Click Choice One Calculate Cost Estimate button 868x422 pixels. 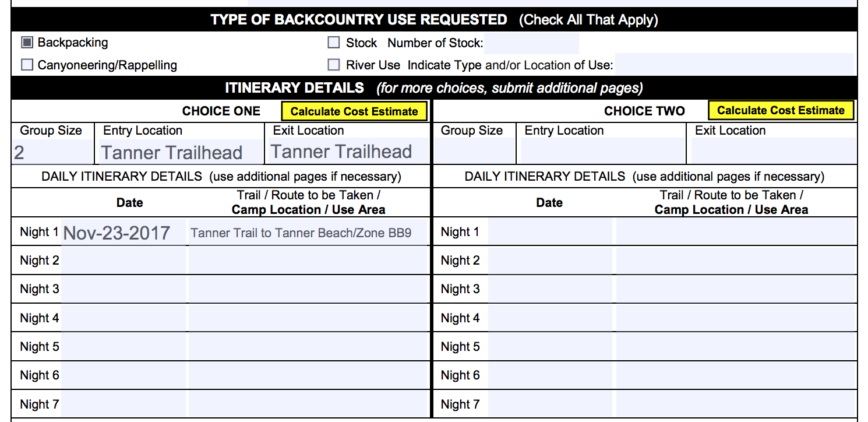click(x=354, y=111)
